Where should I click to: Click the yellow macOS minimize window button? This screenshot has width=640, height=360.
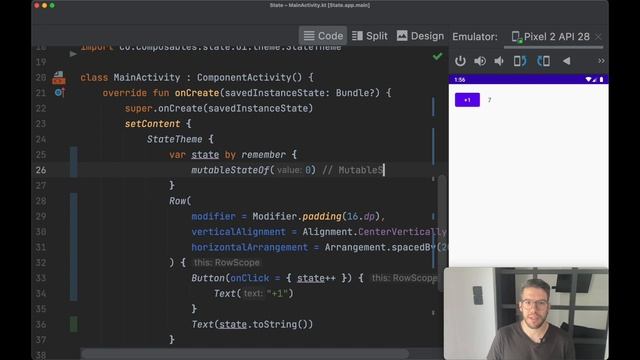[44, 5]
